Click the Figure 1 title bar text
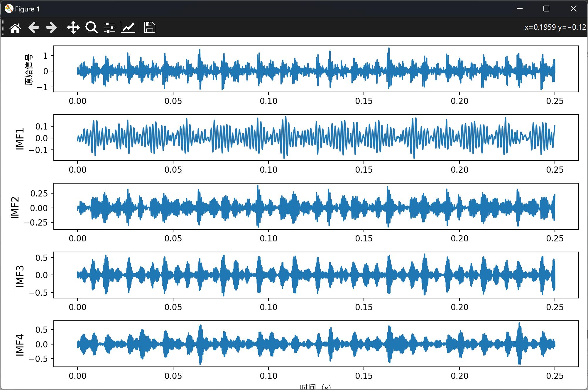Viewport: 588px width, 390px height. tap(27, 9)
